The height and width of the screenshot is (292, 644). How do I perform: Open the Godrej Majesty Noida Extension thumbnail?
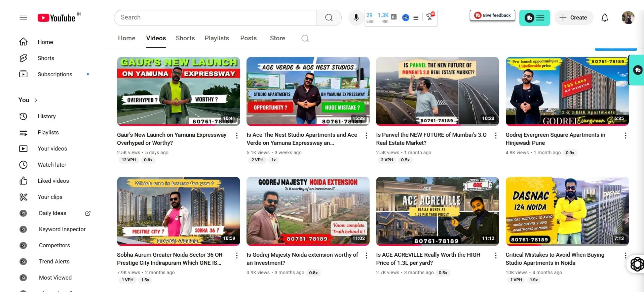(308, 211)
